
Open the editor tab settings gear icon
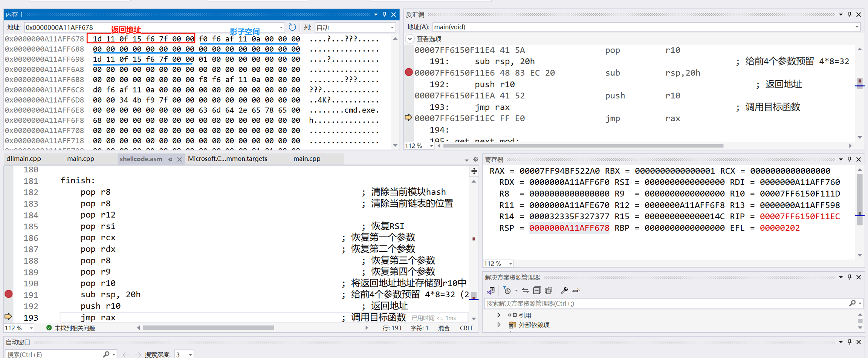(475, 160)
